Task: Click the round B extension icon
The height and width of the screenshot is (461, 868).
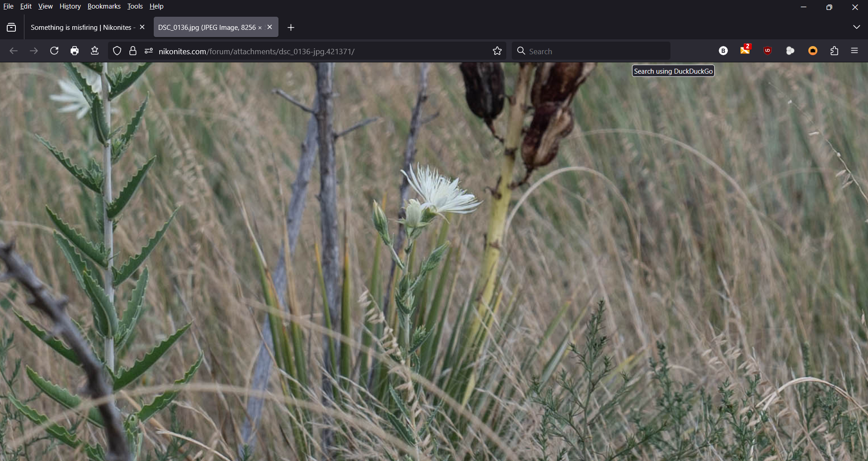Action: click(x=723, y=51)
